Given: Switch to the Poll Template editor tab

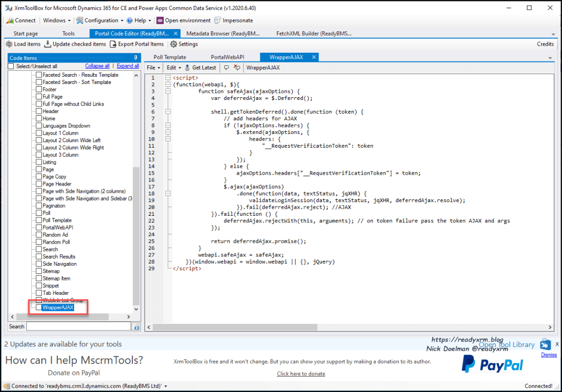Looking at the screenshot, I should pyautogui.click(x=169, y=57).
